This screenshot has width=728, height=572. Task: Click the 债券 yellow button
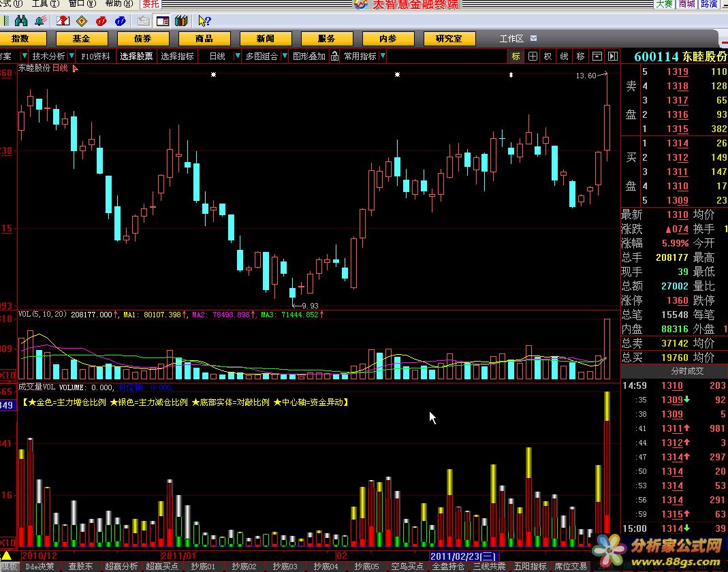(143, 39)
